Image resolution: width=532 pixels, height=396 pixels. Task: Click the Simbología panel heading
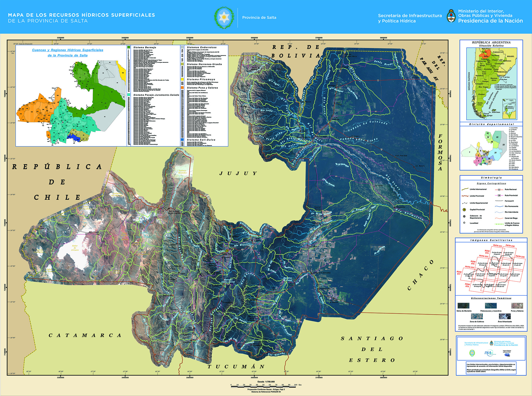[x=491, y=178]
